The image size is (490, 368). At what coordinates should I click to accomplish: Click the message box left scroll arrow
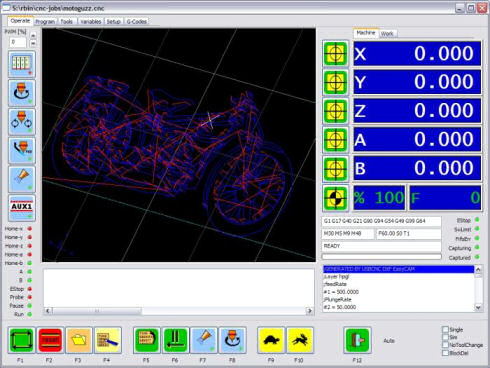48,311
